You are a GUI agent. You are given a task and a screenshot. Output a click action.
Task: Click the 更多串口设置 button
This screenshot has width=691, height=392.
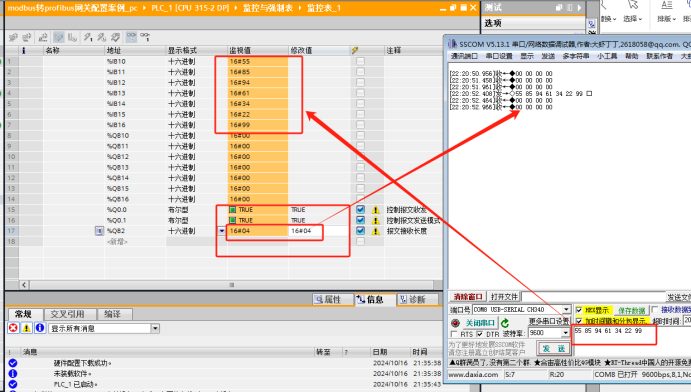point(549,321)
